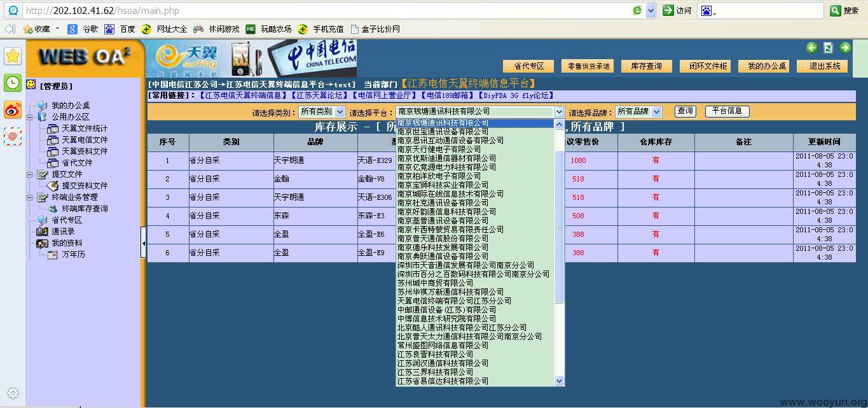Open 天翼电信文件 tree item
This screenshot has width=868, height=408.
85,140
